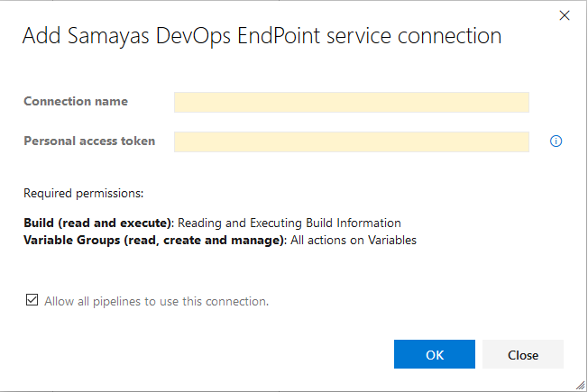Click the 'Required permissions:' heading text

84,193
